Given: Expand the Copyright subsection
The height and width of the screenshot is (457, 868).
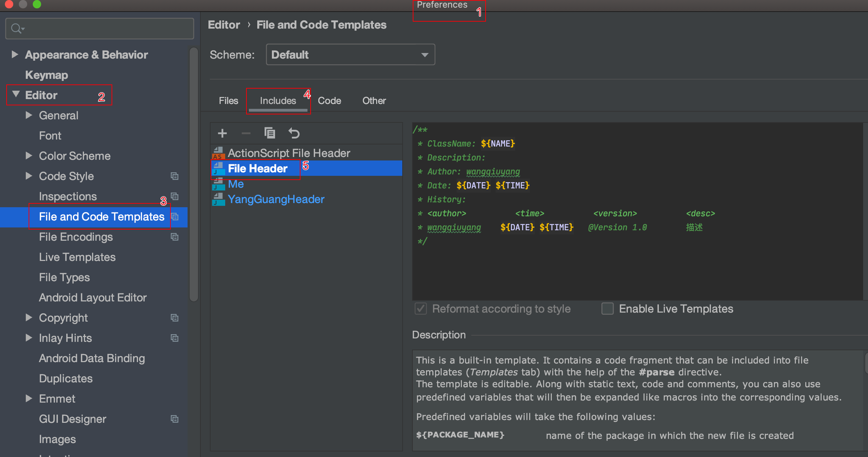Looking at the screenshot, I should pyautogui.click(x=29, y=317).
